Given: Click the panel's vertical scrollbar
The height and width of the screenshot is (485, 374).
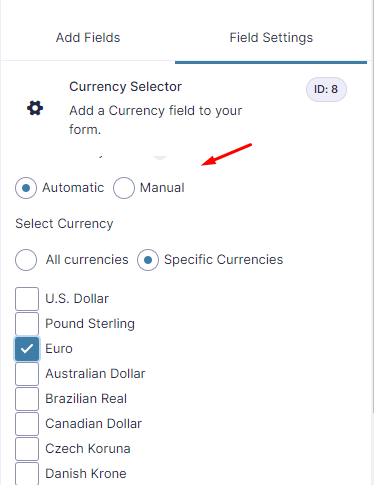Looking at the screenshot, I should click(372, 207).
